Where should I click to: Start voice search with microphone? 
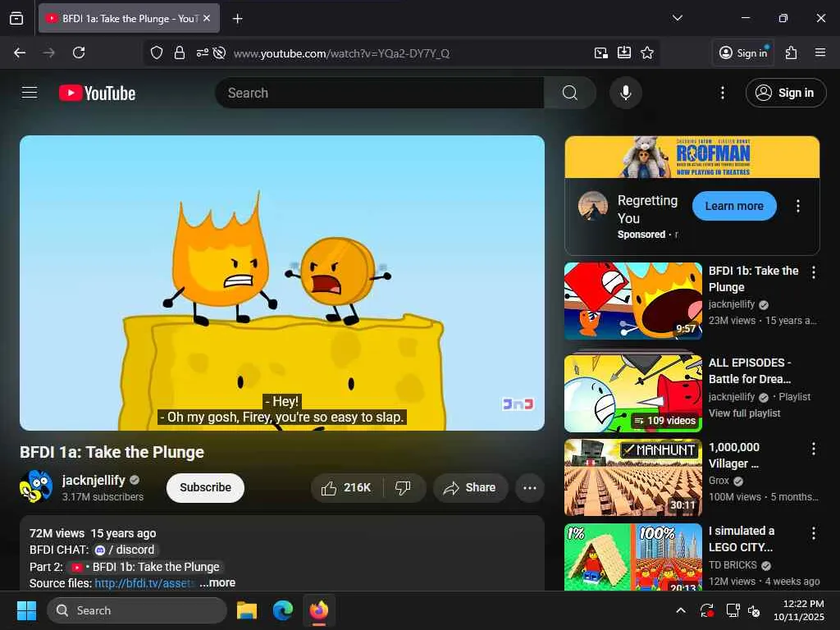click(625, 93)
